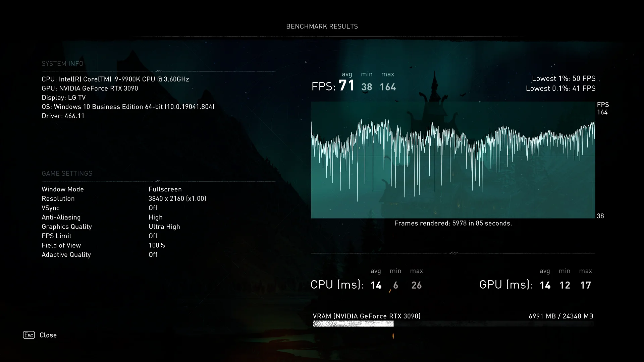Click the FPS frame rate graph
The height and width of the screenshot is (362, 644).
pyautogui.click(x=453, y=160)
